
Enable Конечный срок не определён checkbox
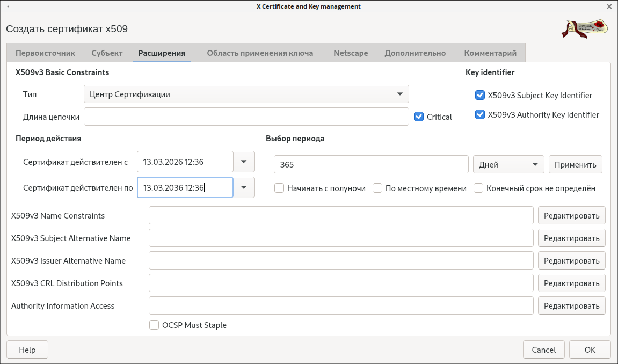[478, 188]
